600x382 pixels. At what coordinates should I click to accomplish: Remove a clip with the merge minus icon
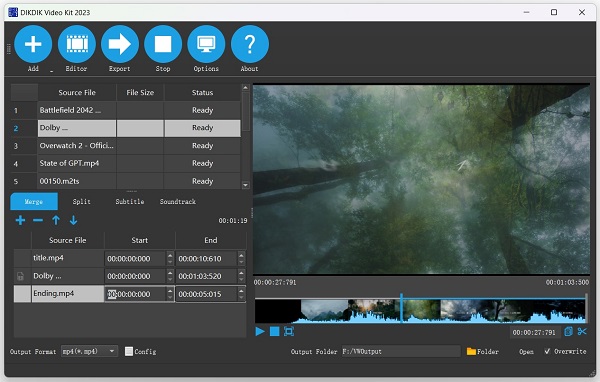[38, 220]
